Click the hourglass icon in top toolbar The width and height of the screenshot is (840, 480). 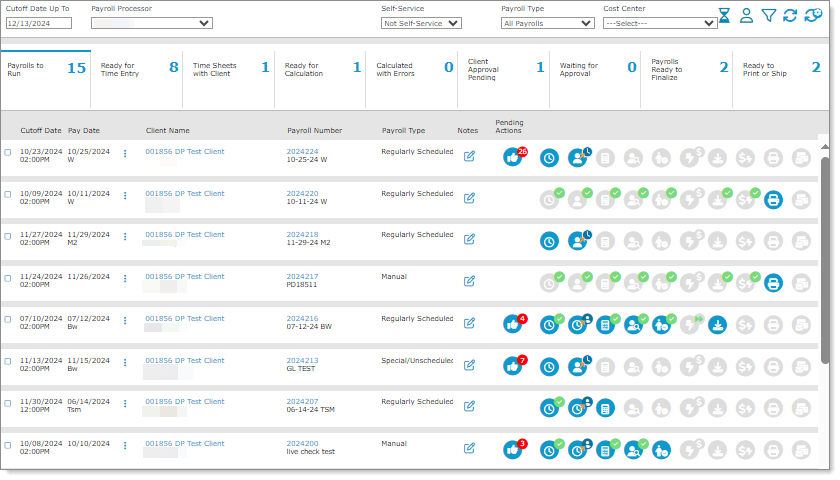724,16
